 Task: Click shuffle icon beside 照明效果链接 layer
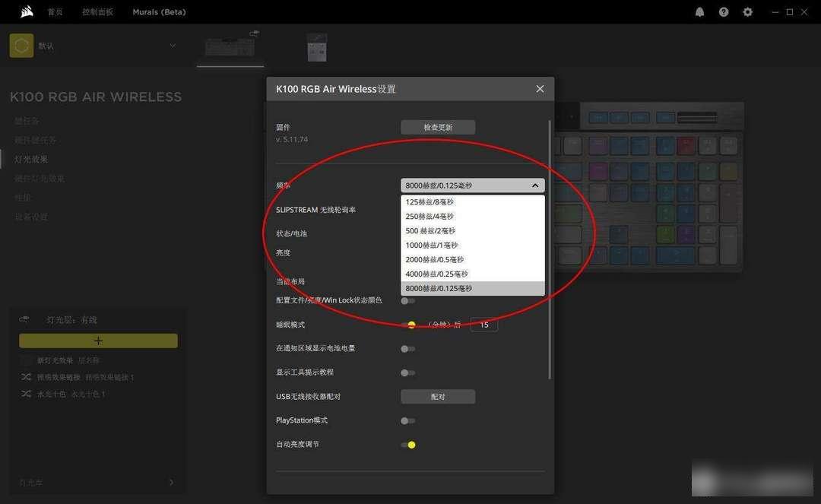pos(26,377)
